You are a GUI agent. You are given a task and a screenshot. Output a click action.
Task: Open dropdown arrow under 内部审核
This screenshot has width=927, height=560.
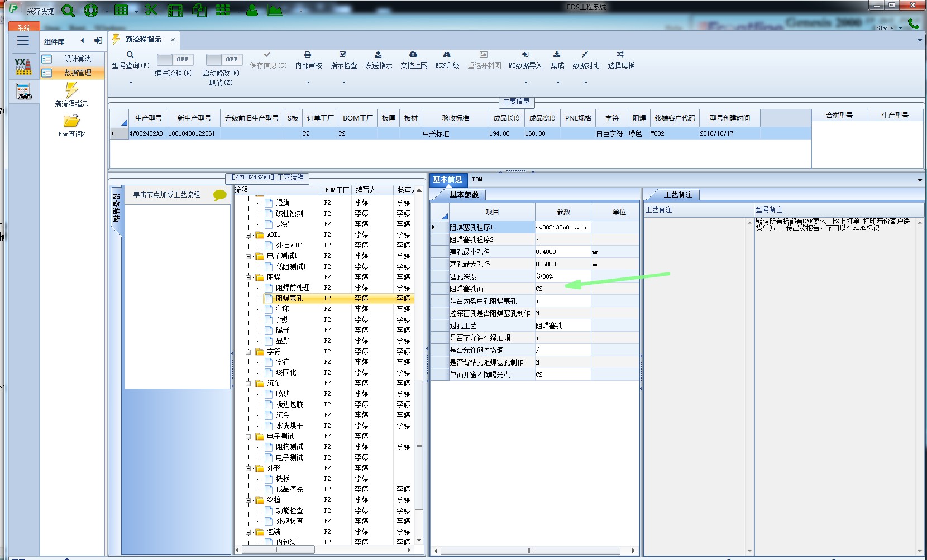[308, 83]
